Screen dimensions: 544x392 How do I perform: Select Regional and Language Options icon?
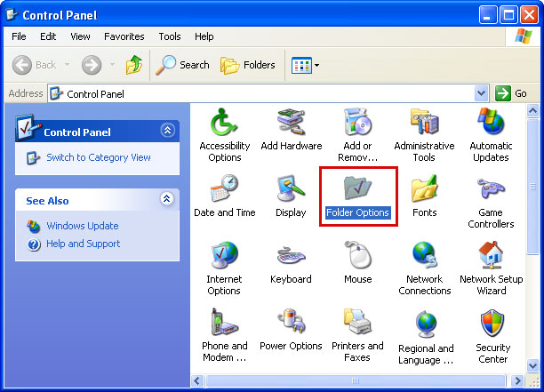tap(426, 336)
